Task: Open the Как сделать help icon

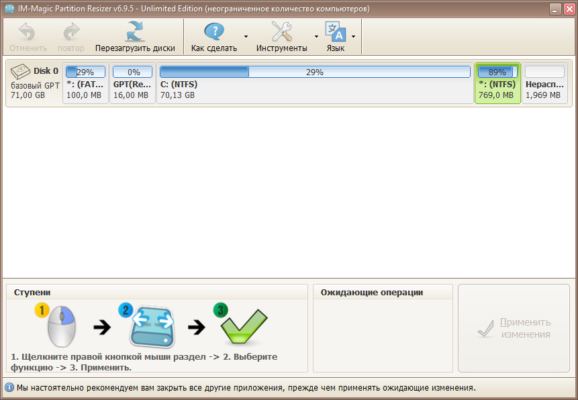Action: click(x=214, y=32)
